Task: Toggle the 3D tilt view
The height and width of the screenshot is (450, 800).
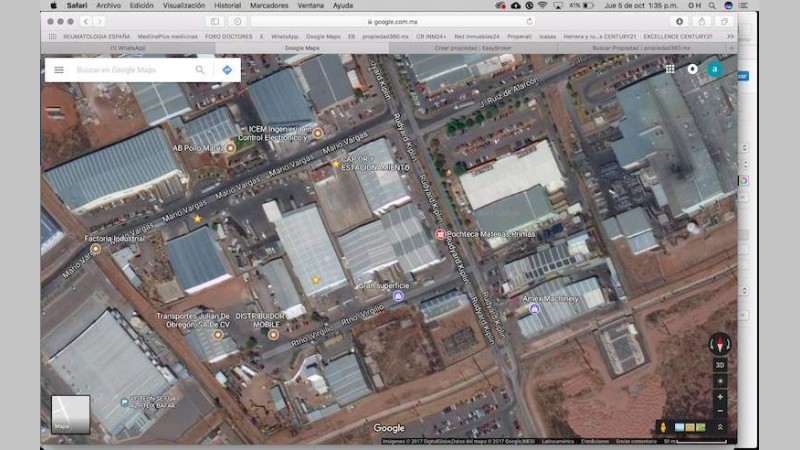Action: (x=720, y=365)
